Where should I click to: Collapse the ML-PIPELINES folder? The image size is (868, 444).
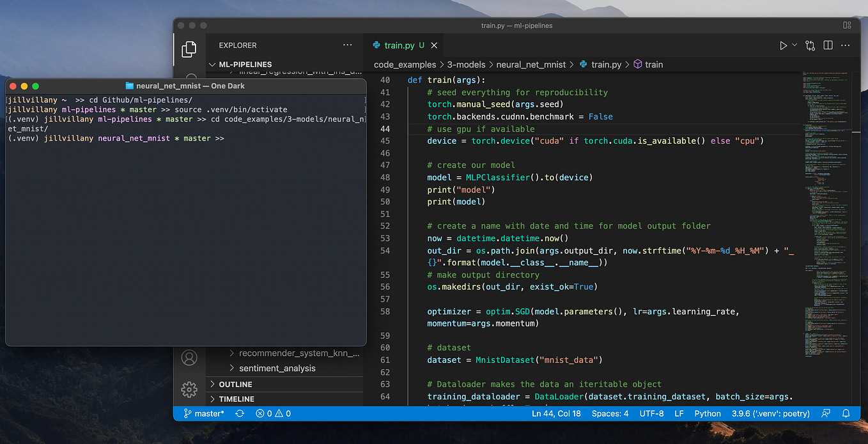tap(245, 65)
